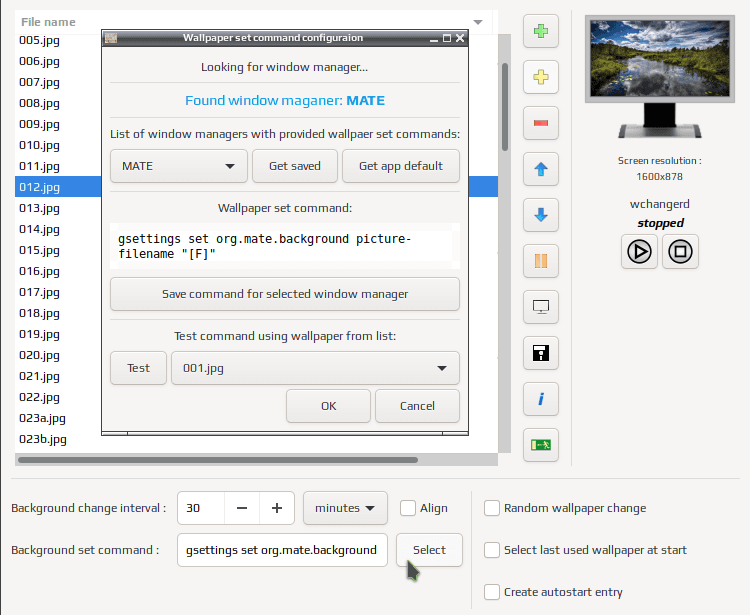The image size is (750, 615).
Task: Click the monitor set wallpaper icon
Action: [x=540, y=307]
